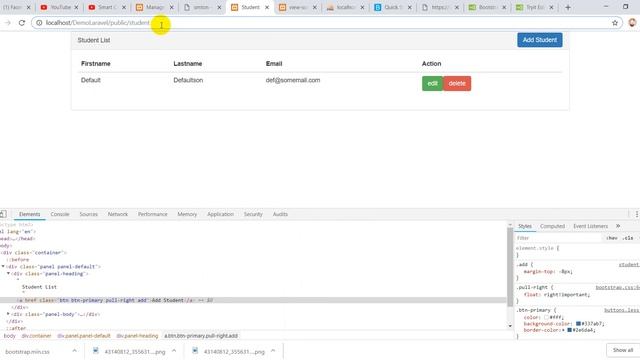Select the Elements DevTools tab

pos(29,214)
